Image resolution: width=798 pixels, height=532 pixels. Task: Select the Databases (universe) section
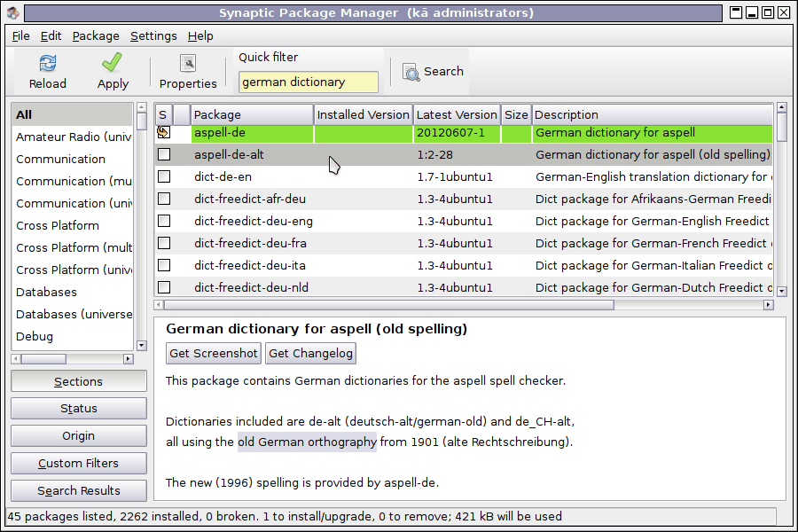point(73,314)
